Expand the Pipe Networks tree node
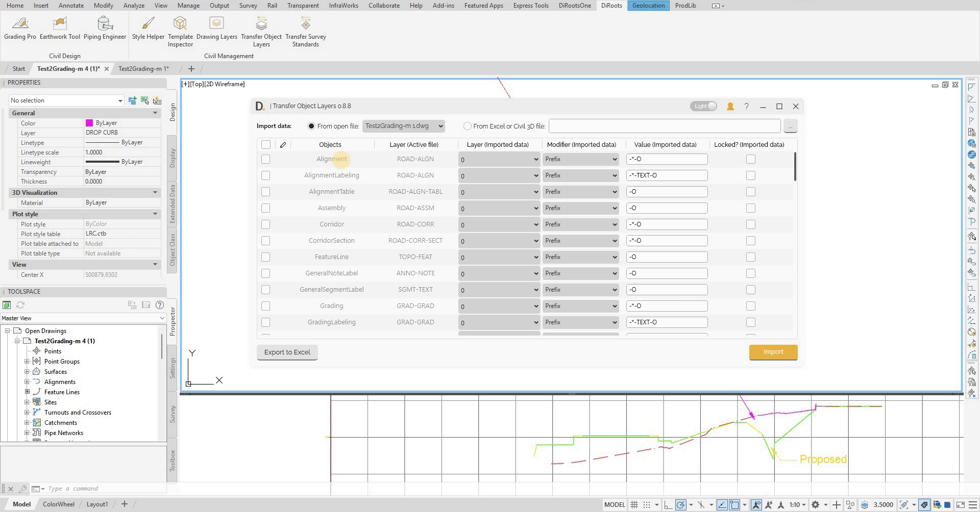980x512 pixels. pos(28,432)
